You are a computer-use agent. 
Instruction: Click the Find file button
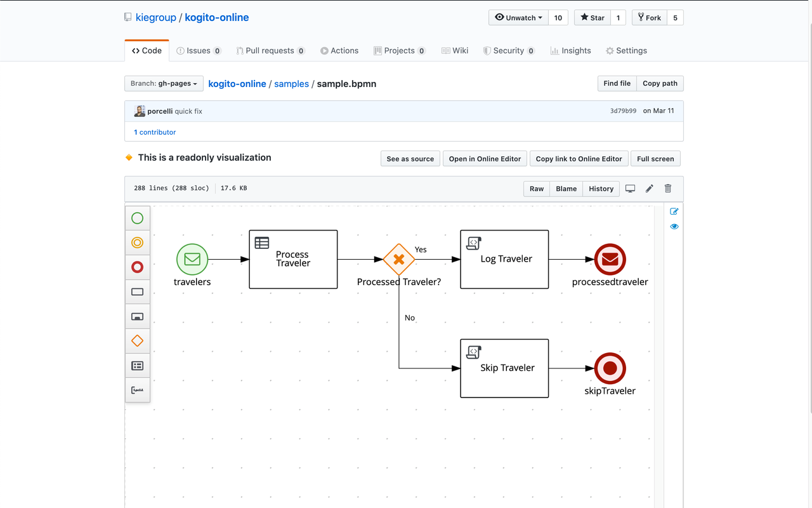click(x=617, y=84)
